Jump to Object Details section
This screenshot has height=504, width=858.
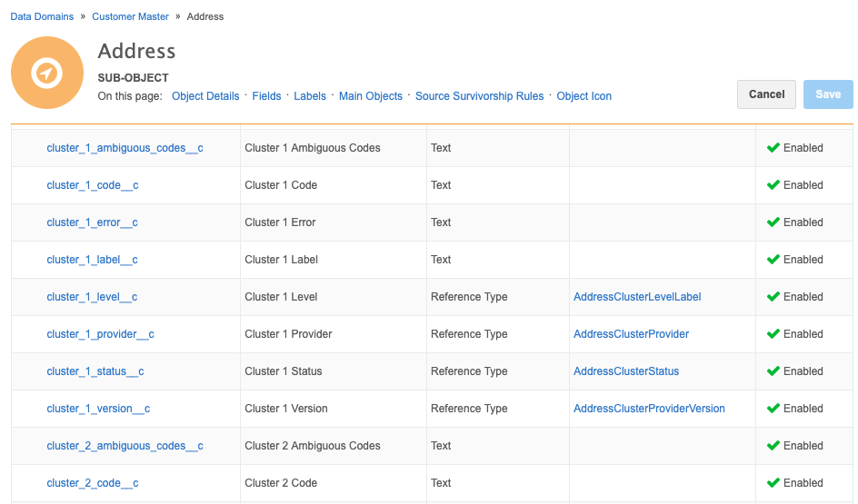coord(205,96)
